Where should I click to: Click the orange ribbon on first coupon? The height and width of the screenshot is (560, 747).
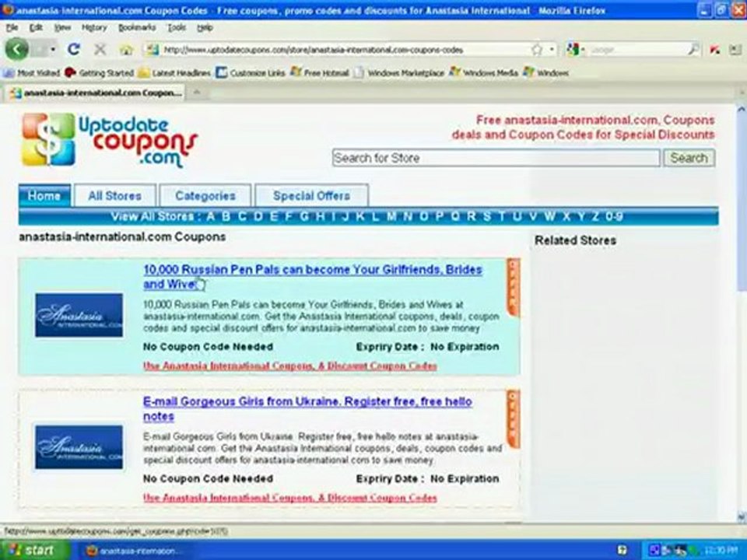click(x=513, y=287)
